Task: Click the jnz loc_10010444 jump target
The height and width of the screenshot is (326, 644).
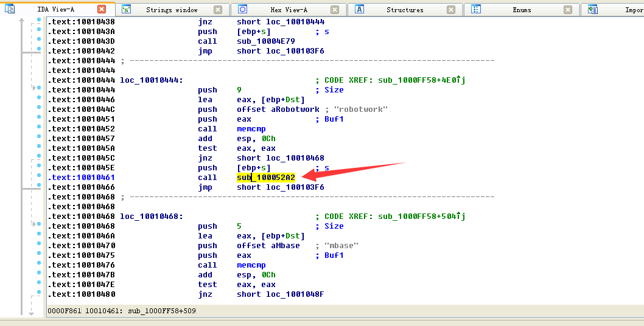Action: tap(295, 22)
